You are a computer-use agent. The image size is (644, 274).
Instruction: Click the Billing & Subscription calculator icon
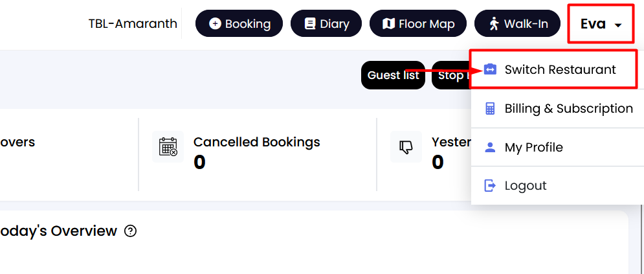[490, 108]
